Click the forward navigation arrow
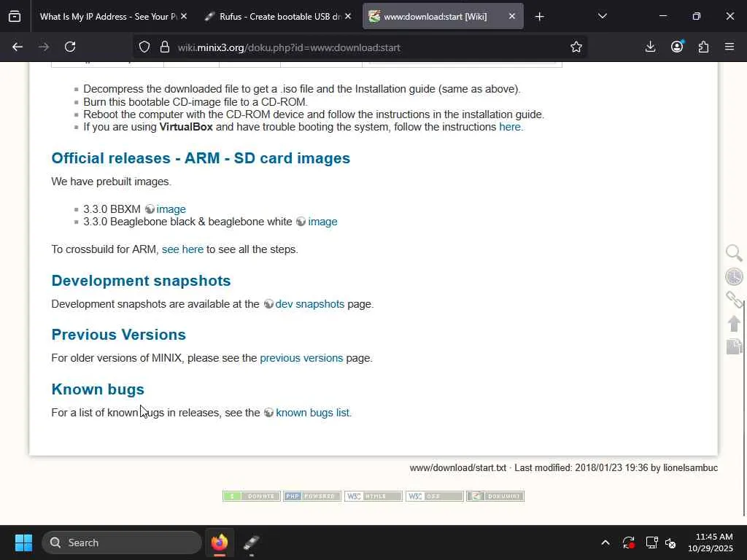Image resolution: width=747 pixels, height=560 pixels. (44, 47)
